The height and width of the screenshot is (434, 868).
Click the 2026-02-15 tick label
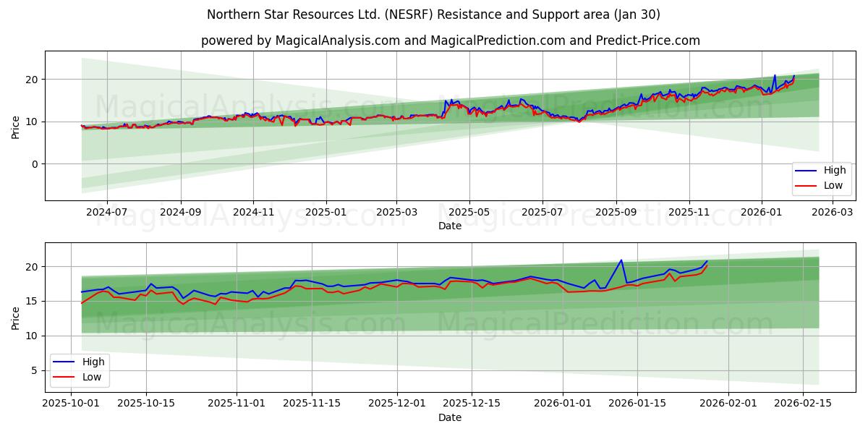(x=803, y=404)
